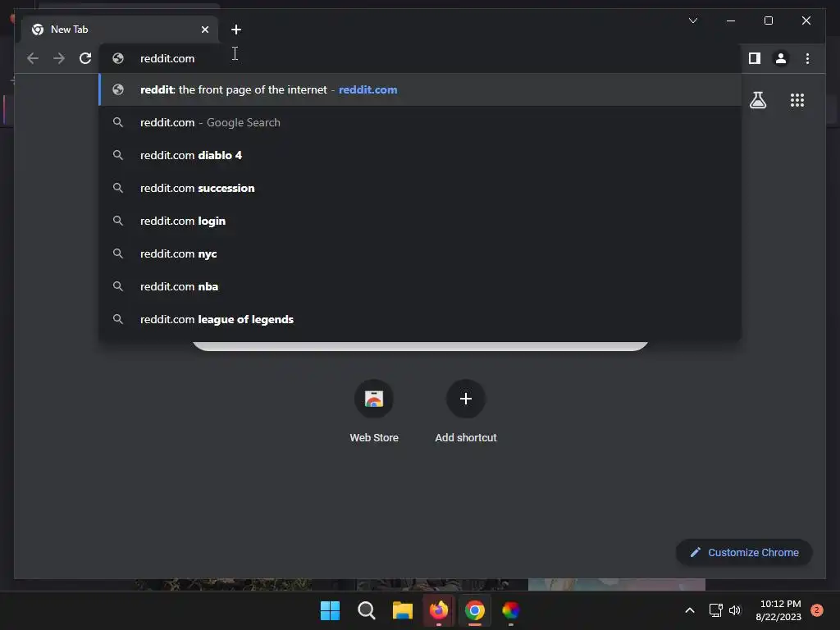Open the Chrome Labs flask icon
This screenshot has height=630, width=840.
[757, 100]
